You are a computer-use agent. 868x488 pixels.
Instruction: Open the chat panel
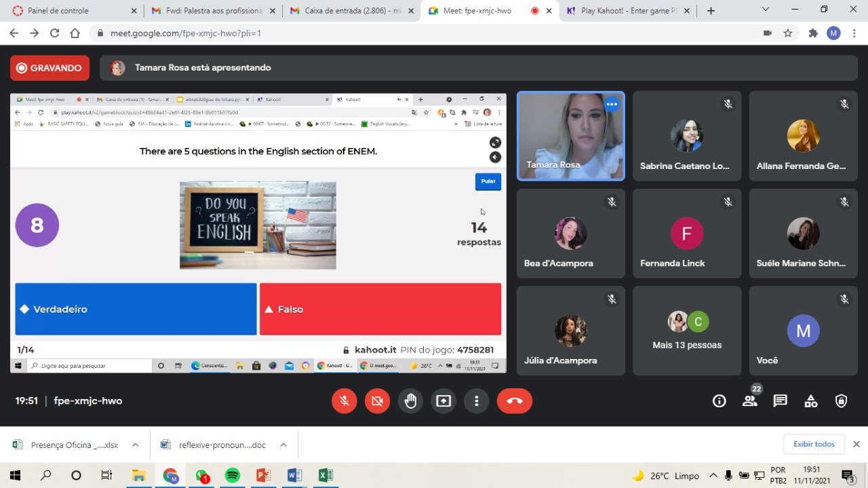click(781, 401)
